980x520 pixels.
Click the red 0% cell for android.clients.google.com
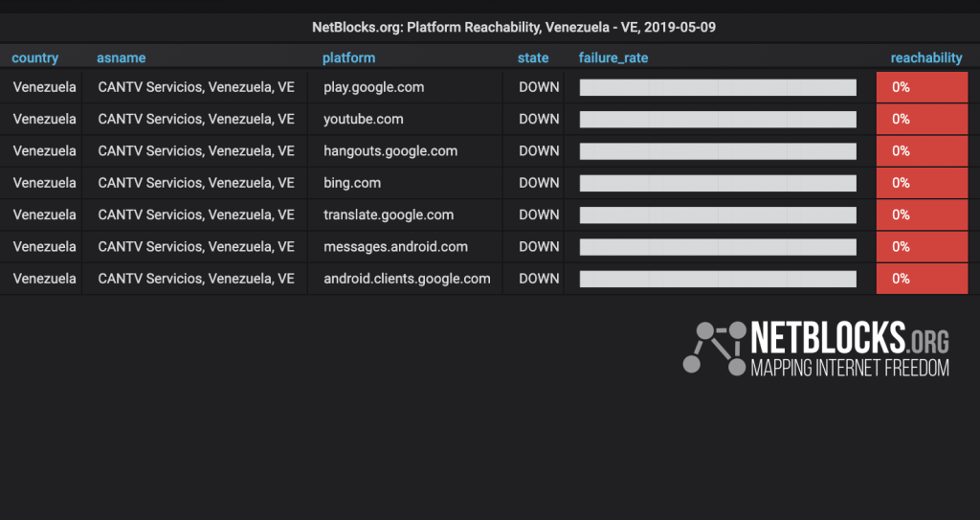coord(922,279)
